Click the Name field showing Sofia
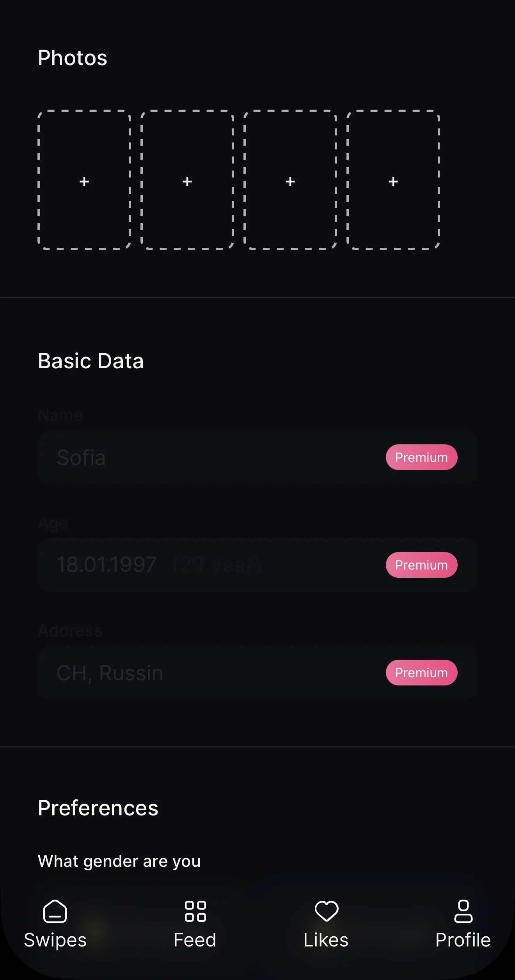The width and height of the screenshot is (515, 980). (x=257, y=457)
